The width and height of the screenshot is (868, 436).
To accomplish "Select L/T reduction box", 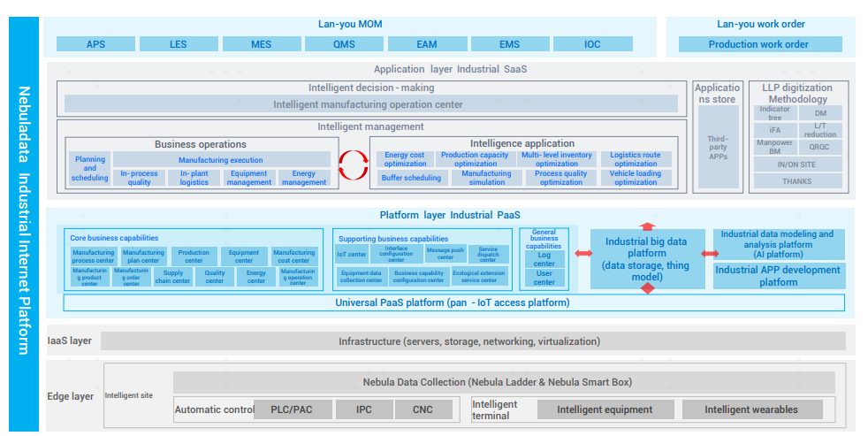I will [x=820, y=130].
